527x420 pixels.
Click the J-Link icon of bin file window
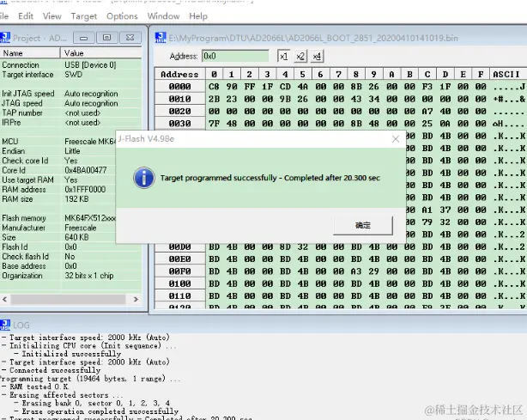(x=161, y=37)
